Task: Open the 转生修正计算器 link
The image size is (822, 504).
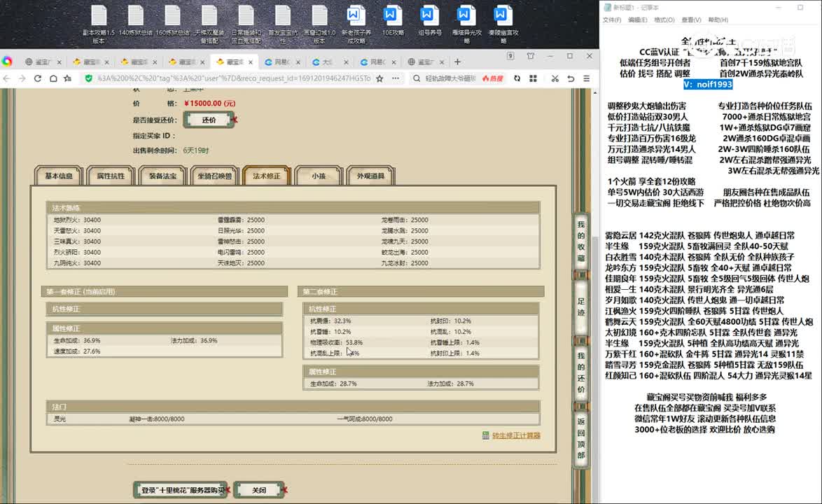Action: [x=516, y=435]
